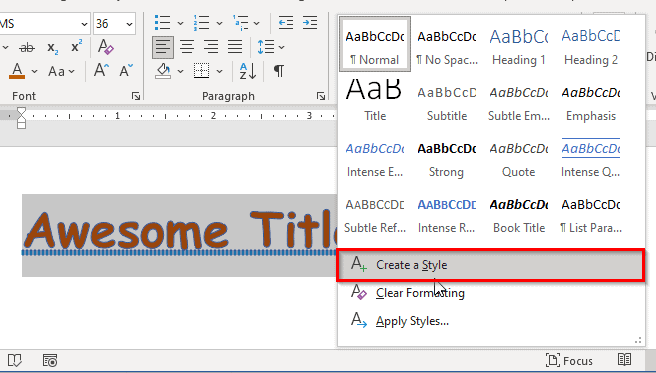Open Read Mode view icon
Image resolution: width=656 pixels, height=373 pixels.
click(x=625, y=360)
